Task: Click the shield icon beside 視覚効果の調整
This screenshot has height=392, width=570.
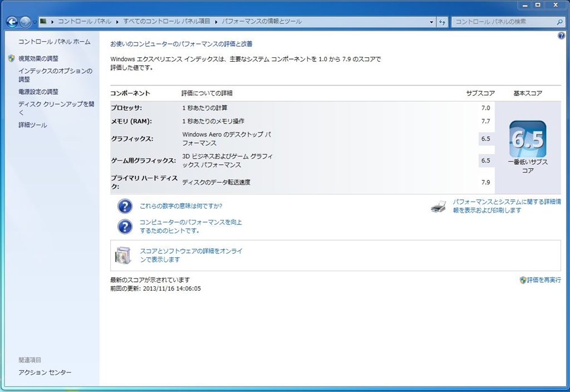Action: coord(12,58)
